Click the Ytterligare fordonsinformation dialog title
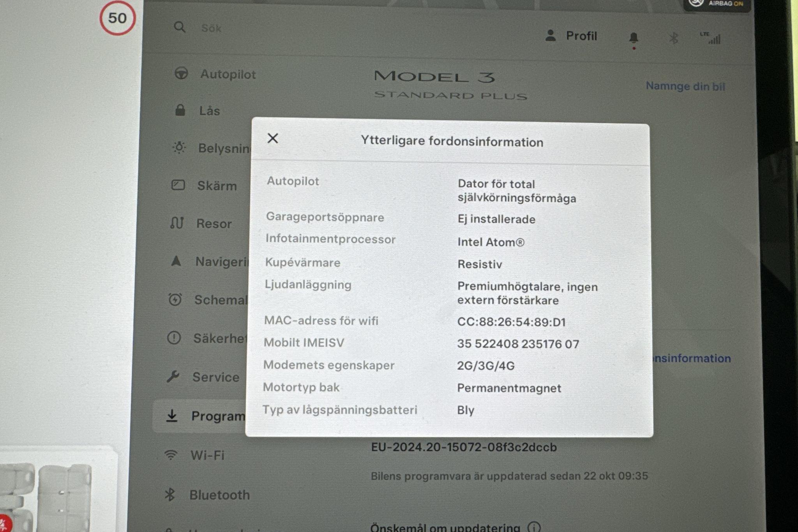This screenshot has height=532, width=798. (x=452, y=141)
